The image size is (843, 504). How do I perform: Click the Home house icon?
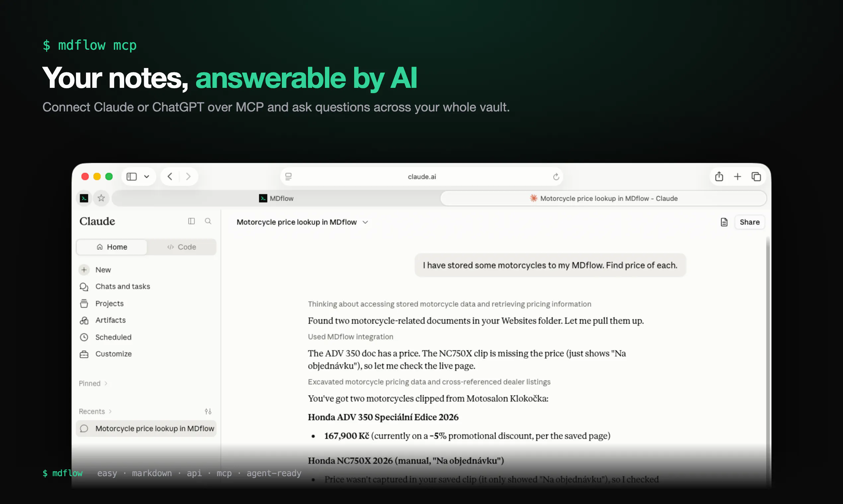point(100,247)
